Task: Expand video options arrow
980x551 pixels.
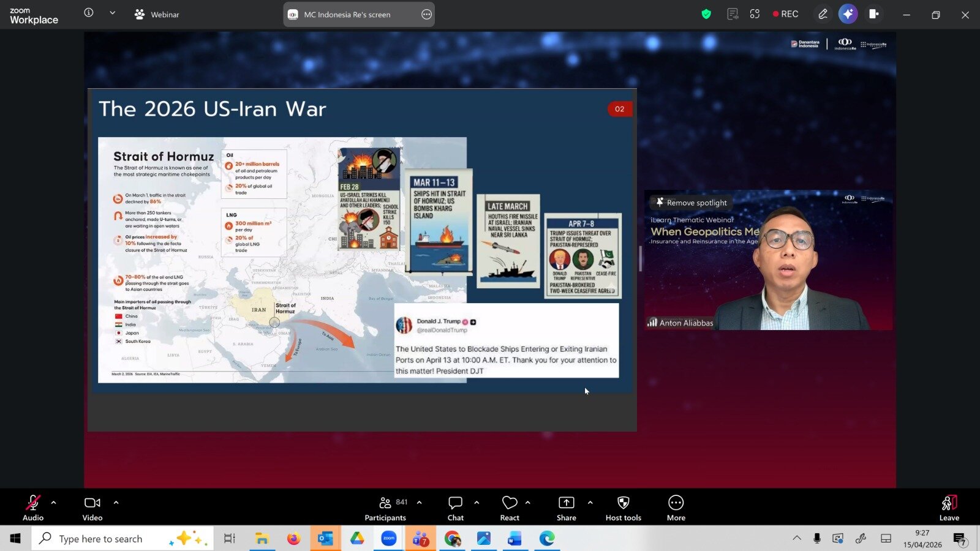Action: (x=116, y=503)
